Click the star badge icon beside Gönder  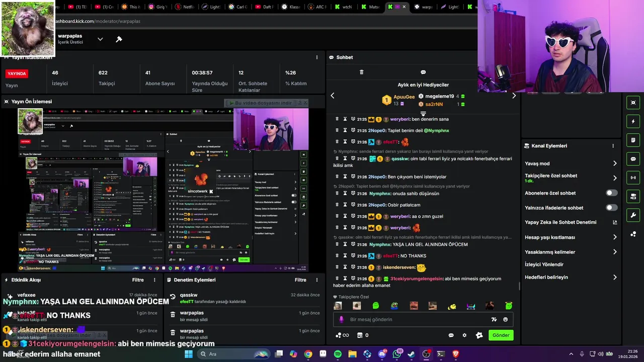point(479,335)
